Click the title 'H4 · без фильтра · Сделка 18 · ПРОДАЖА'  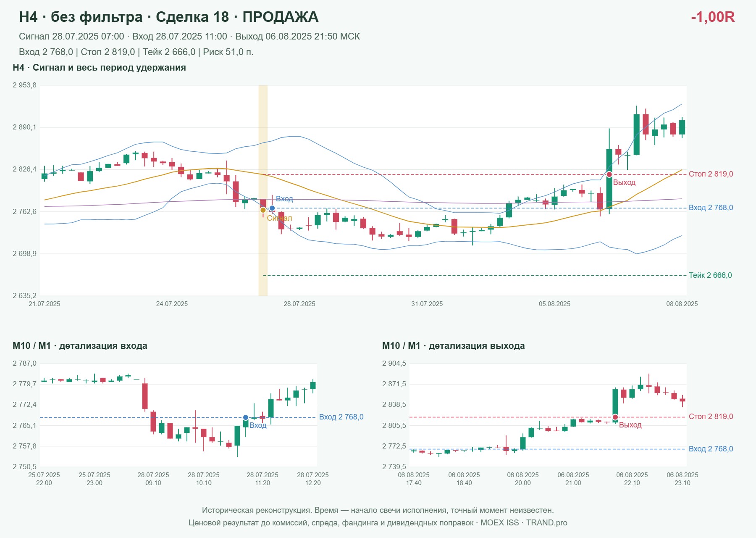point(169,17)
